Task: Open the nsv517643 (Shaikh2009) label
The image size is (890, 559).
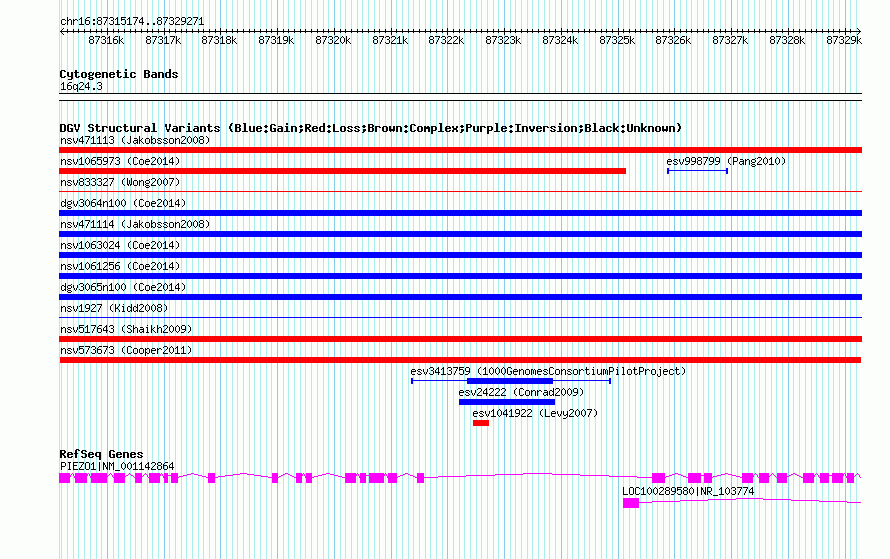Action: click(126, 329)
